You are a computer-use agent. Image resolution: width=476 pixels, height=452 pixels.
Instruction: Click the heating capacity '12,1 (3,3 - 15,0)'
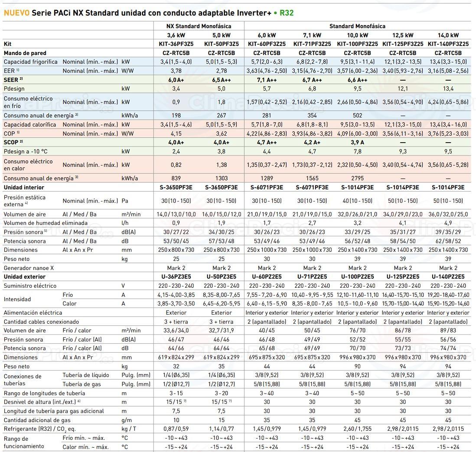[403, 125]
